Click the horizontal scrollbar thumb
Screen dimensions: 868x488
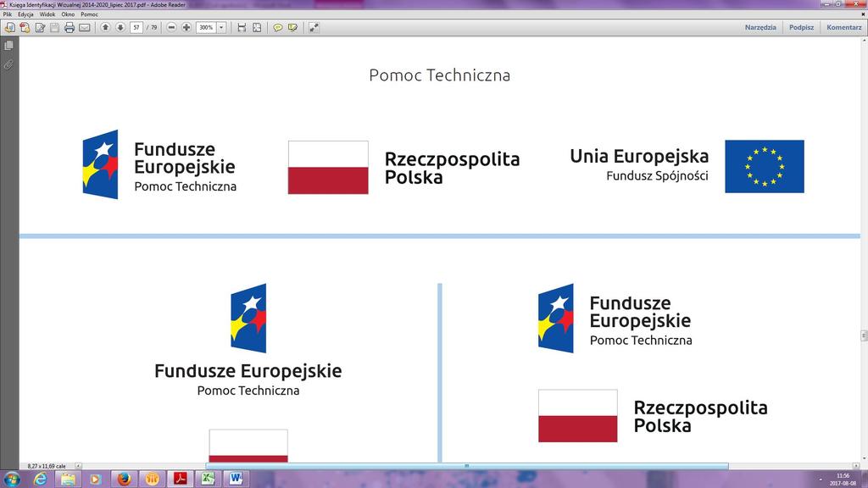(467, 467)
